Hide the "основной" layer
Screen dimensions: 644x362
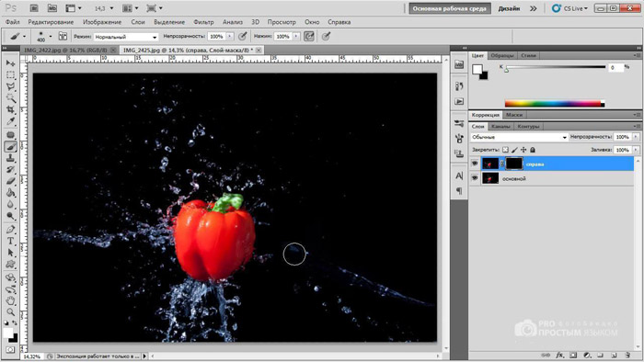pos(475,178)
